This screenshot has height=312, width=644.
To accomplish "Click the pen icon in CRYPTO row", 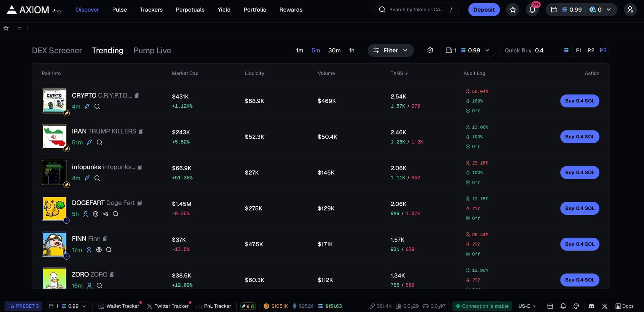I will [87, 106].
